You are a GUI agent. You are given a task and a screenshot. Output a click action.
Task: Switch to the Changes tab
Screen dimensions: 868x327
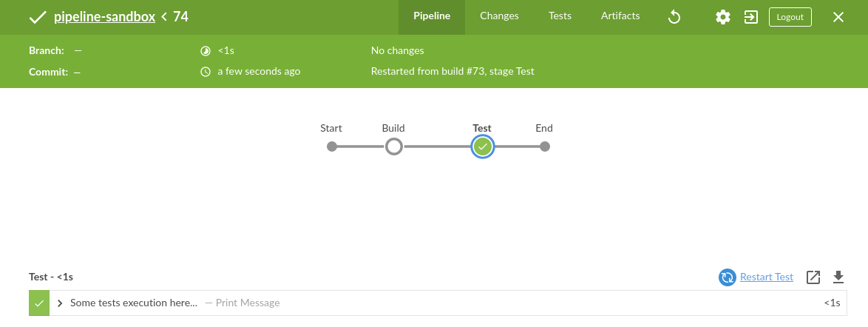[499, 16]
